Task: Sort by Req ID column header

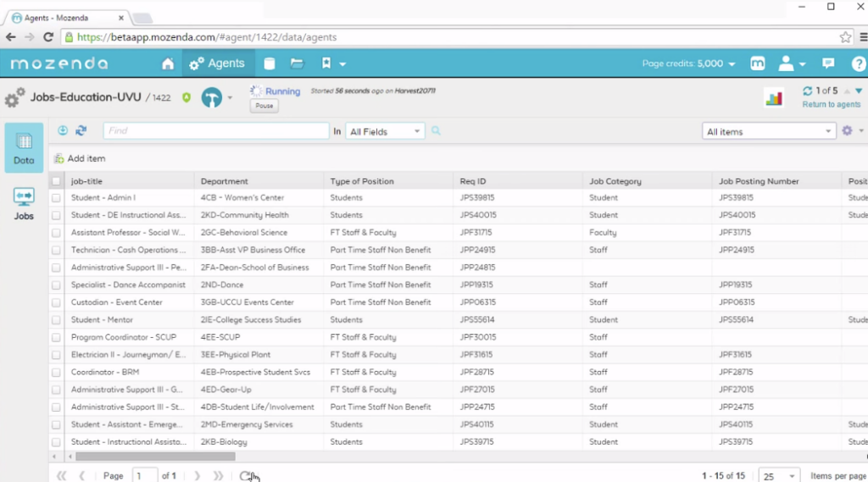Action: pos(518,181)
